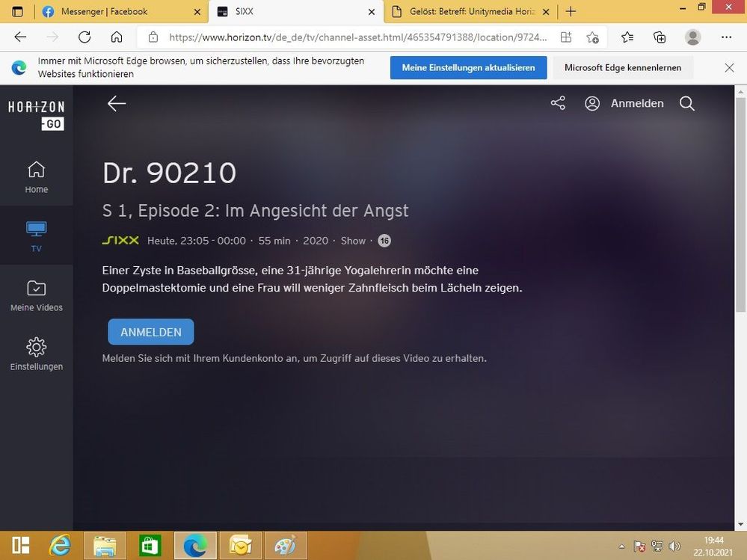This screenshot has width=747, height=560.
Task: Click episode title Im Angesicht der Angst
Action: (316, 211)
